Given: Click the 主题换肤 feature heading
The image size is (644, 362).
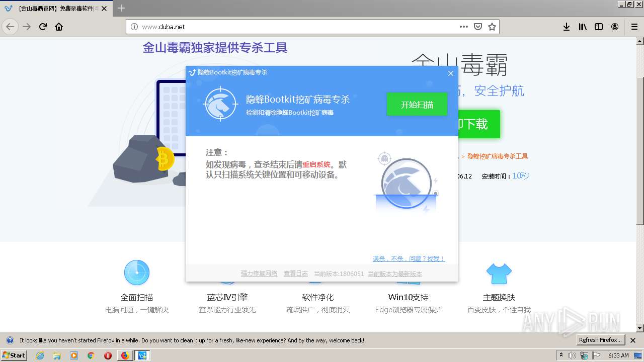Looking at the screenshot, I should click(x=499, y=297).
